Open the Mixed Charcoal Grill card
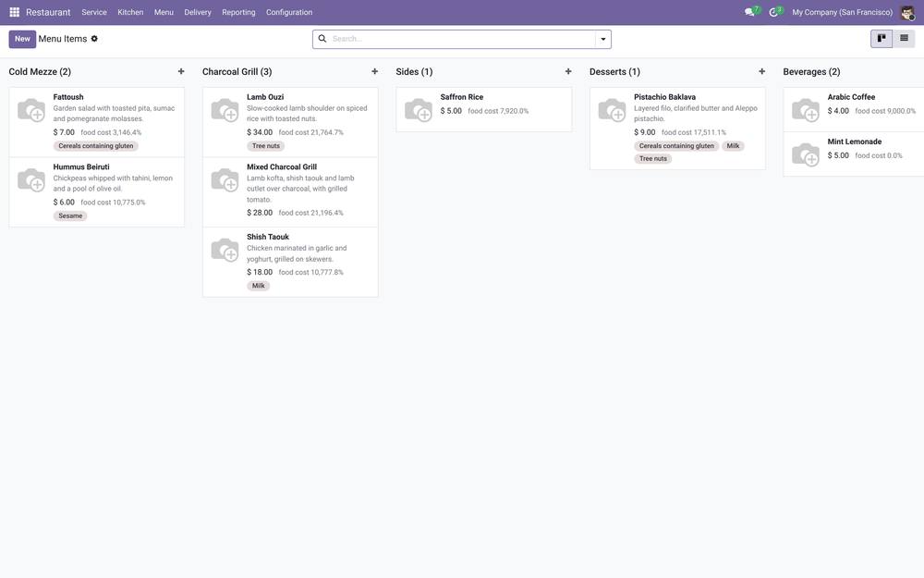The image size is (924, 578). coord(290,191)
